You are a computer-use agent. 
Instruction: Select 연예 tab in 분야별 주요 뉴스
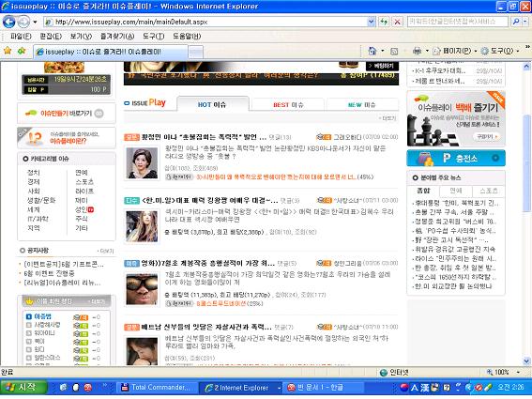[456, 191]
